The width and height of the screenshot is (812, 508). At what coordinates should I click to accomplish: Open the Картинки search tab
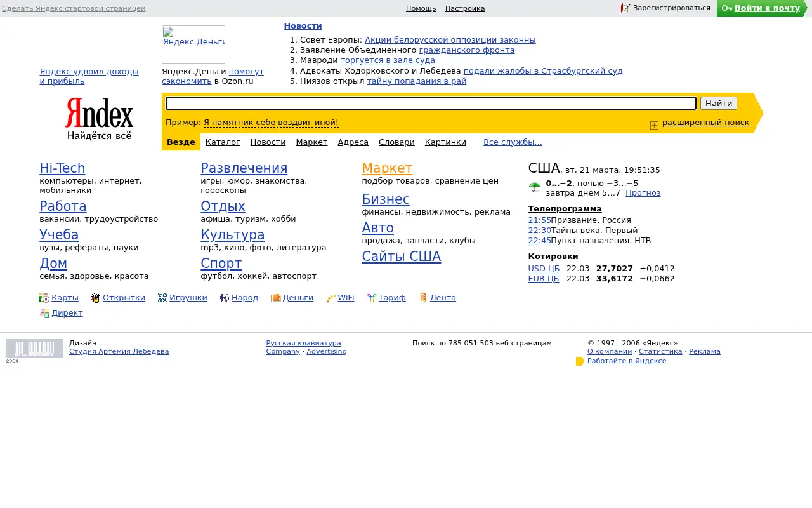tap(445, 142)
